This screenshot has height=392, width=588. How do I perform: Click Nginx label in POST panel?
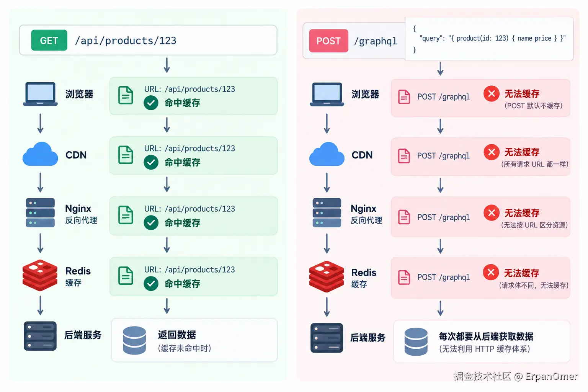364,209
